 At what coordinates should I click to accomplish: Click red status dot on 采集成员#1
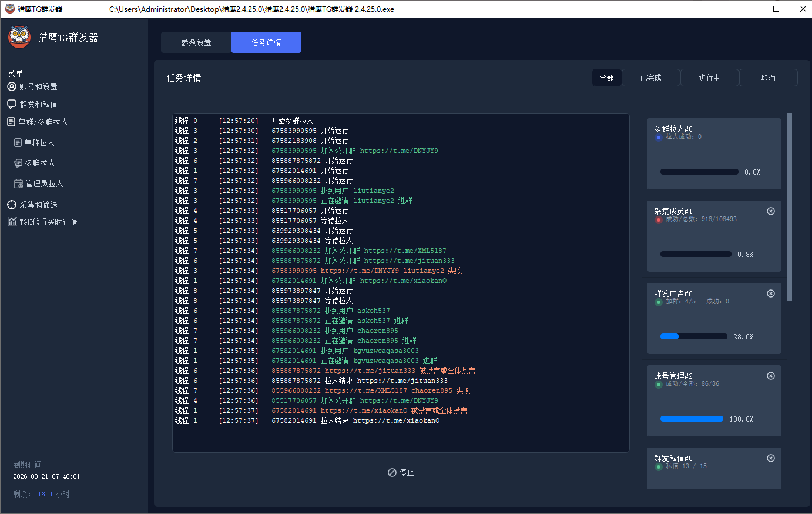pos(659,220)
